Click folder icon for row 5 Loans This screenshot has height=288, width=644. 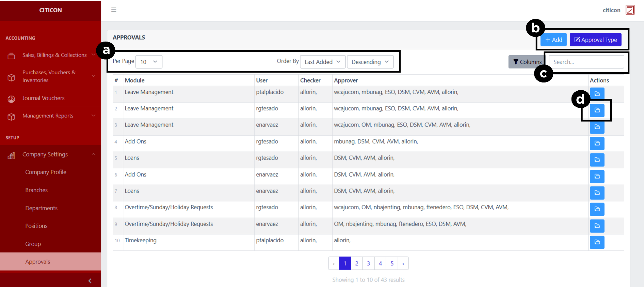pos(597,160)
